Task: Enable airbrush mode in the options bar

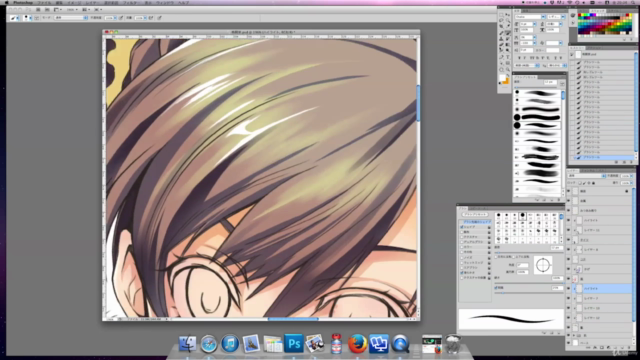Action: [x=151, y=18]
